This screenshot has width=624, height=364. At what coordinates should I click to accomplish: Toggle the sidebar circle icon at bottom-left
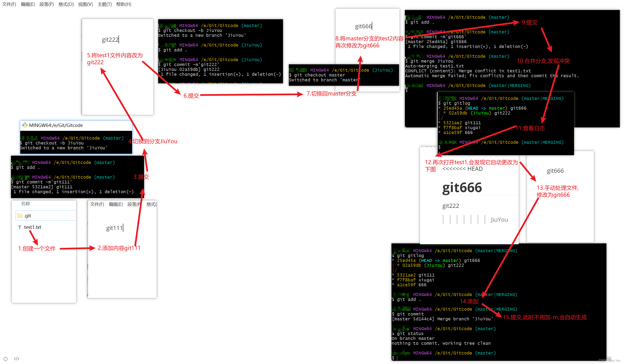pyautogui.click(x=6, y=359)
